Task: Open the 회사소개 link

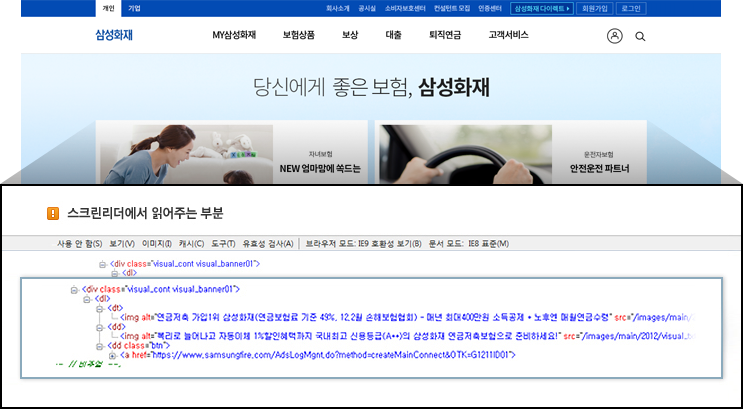Action: [338, 9]
